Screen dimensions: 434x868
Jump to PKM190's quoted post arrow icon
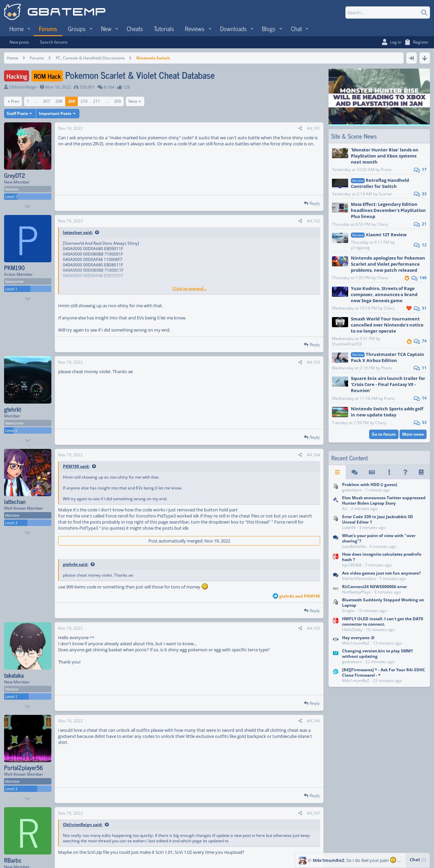pos(94,466)
